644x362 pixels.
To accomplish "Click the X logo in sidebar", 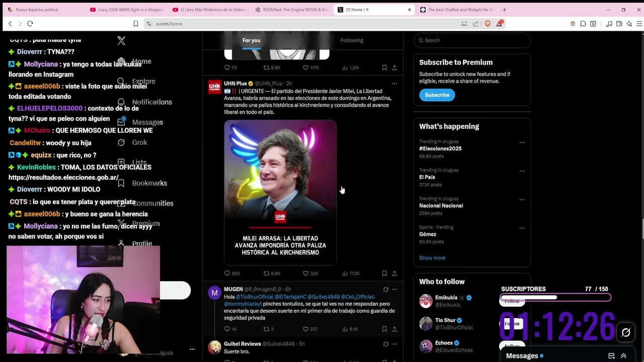I will point(121,41).
